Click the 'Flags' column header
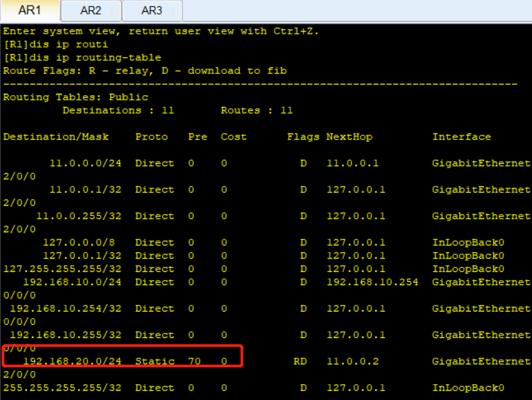Viewport: 532px width, 400px height. tap(304, 137)
